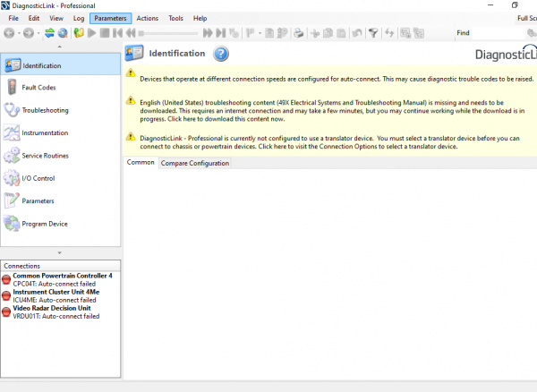Start log playback with the Play button
Screen dimensions: 537x392
coord(91,33)
